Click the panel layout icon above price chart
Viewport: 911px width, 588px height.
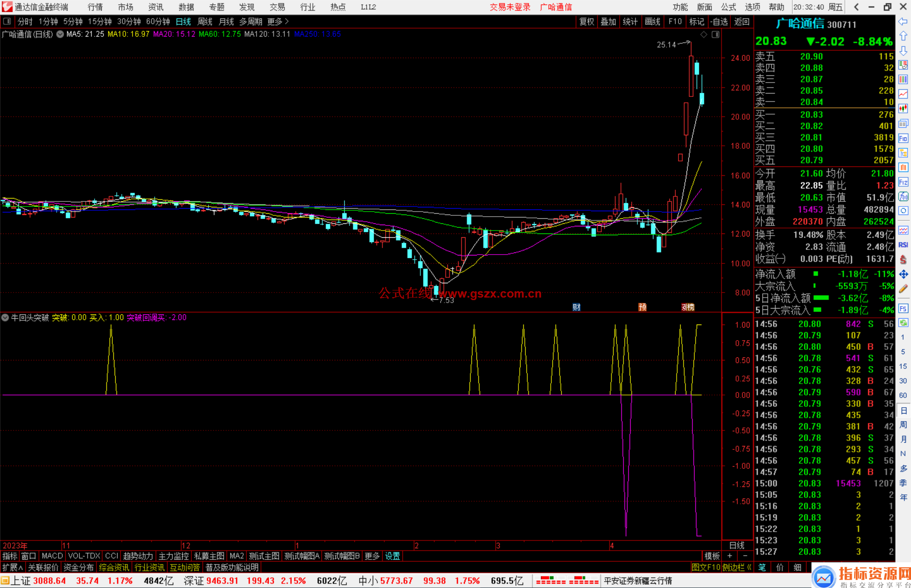click(x=715, y=35)
